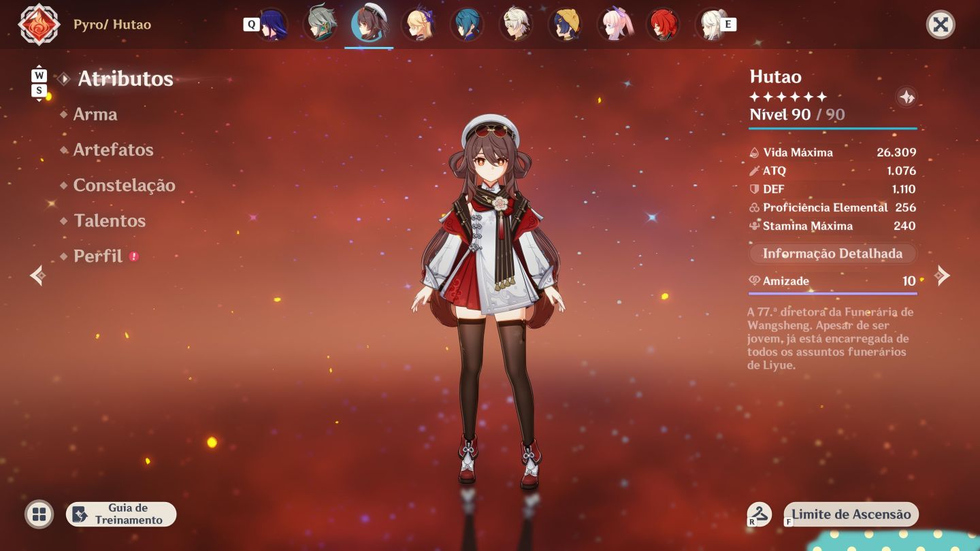The height and width of the screenshot is (551, 980).
Task: Go to next character with right arrow
Action: point(942,275)
